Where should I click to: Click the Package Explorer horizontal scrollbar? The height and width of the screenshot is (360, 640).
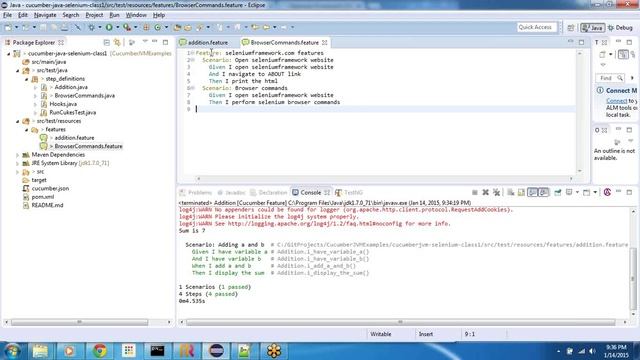(x=80, y=322)
